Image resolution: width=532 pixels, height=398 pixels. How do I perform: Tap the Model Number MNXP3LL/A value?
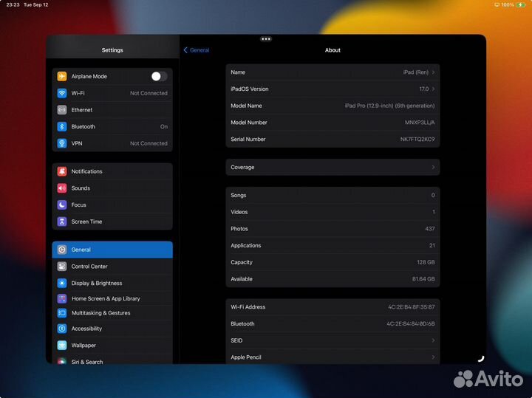point(420,123)
